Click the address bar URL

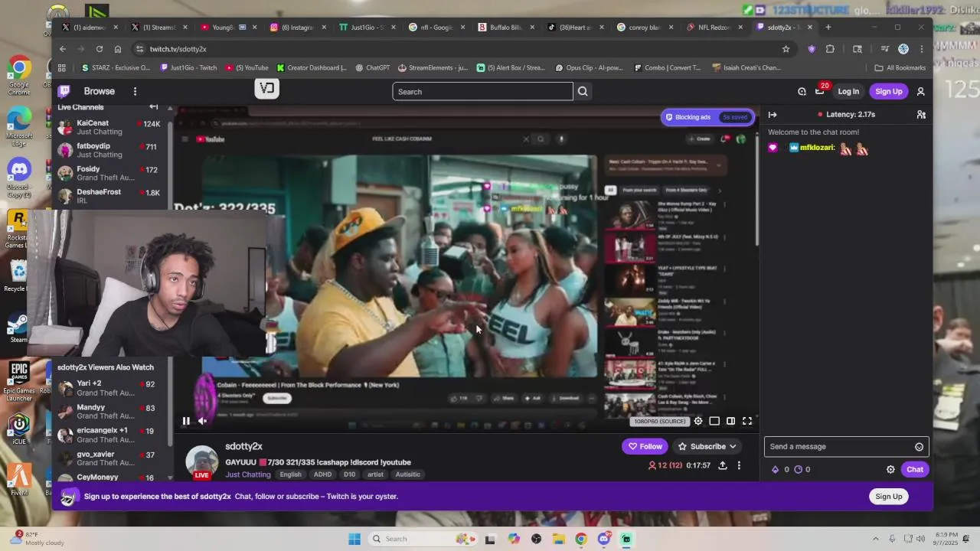point(178,49)
